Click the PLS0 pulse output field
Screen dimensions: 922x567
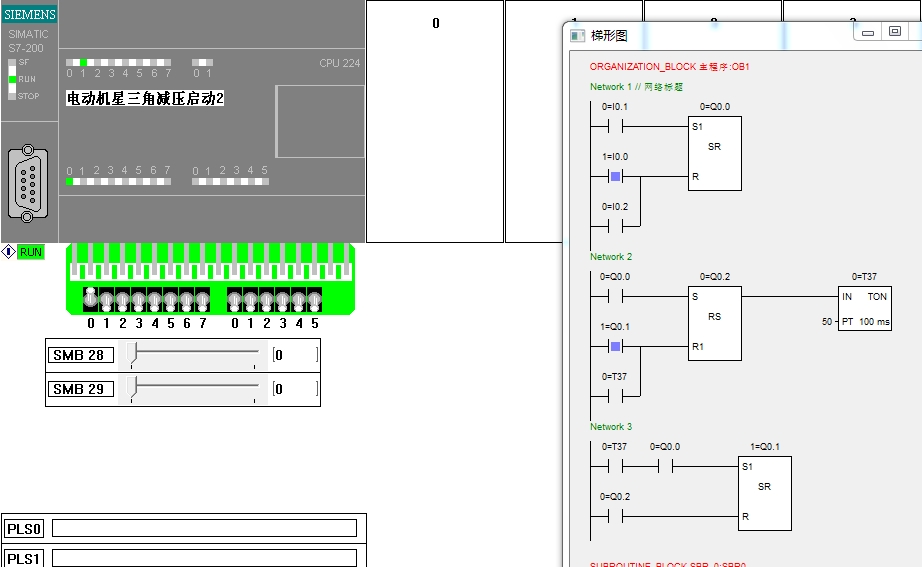(x=204, y=528)
